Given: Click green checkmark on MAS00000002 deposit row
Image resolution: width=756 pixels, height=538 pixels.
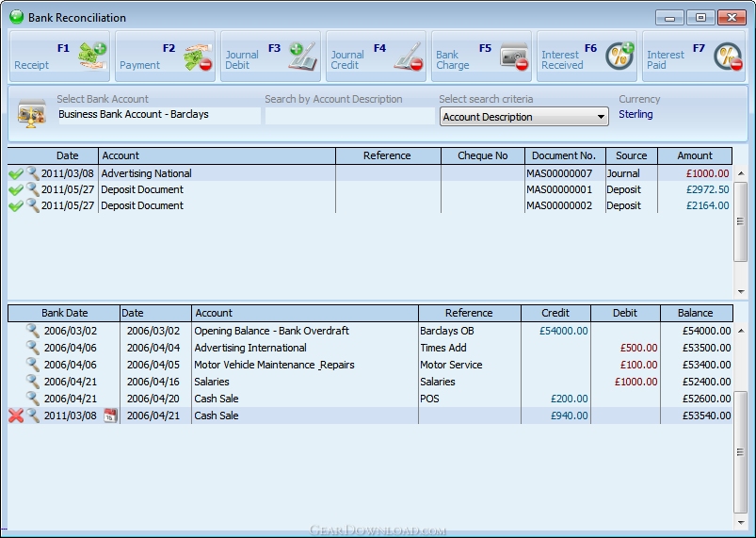Looking at the screenshot, I should click(16, 206).
